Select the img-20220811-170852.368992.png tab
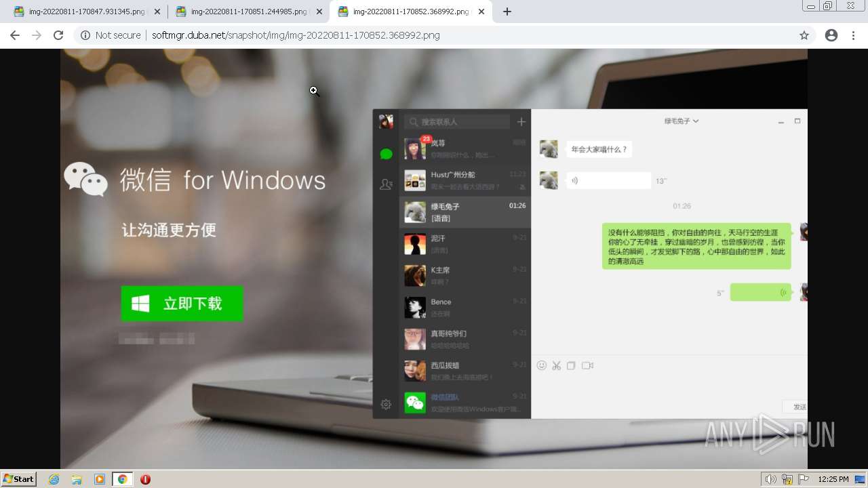 (x=410, y=12)
